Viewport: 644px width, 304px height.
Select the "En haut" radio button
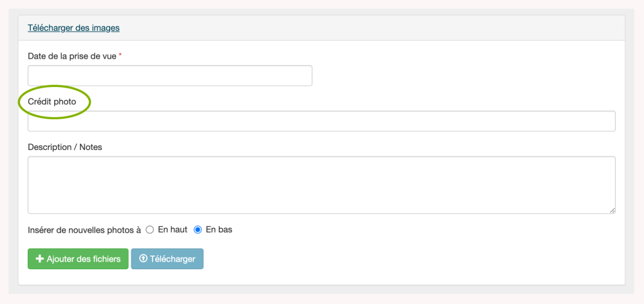150,229
